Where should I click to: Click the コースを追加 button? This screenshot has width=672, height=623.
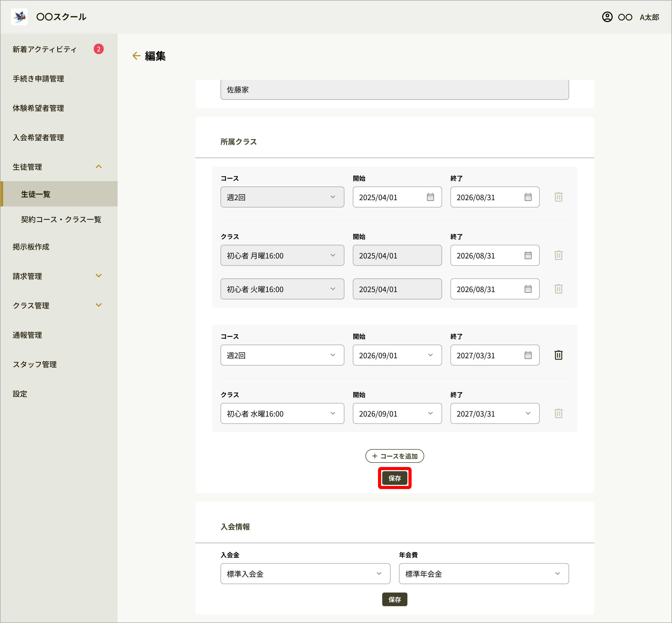click(395, 456)
